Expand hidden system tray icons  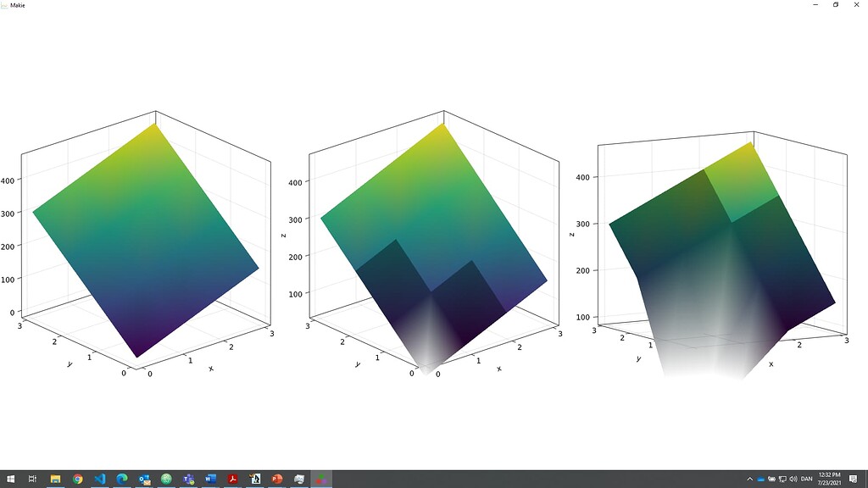click(x=749, y=480)
